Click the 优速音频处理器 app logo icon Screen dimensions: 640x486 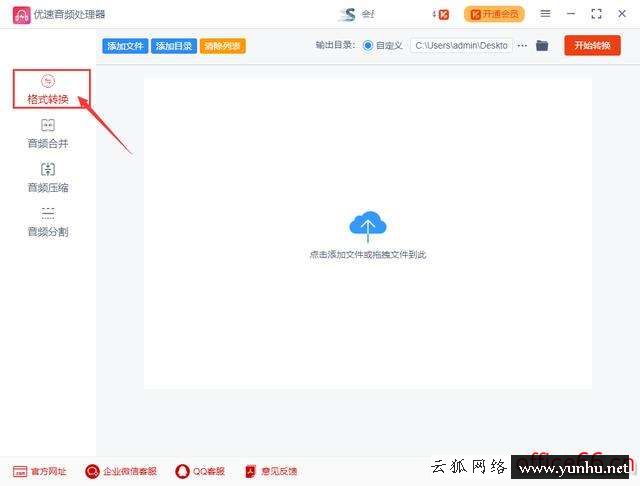[22, 15]
